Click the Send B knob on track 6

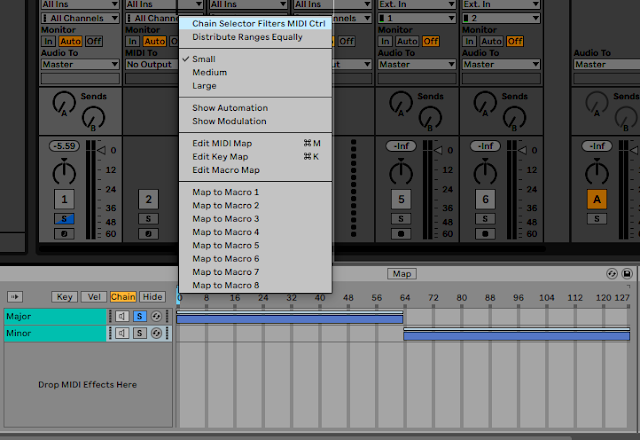coord(514,118)
